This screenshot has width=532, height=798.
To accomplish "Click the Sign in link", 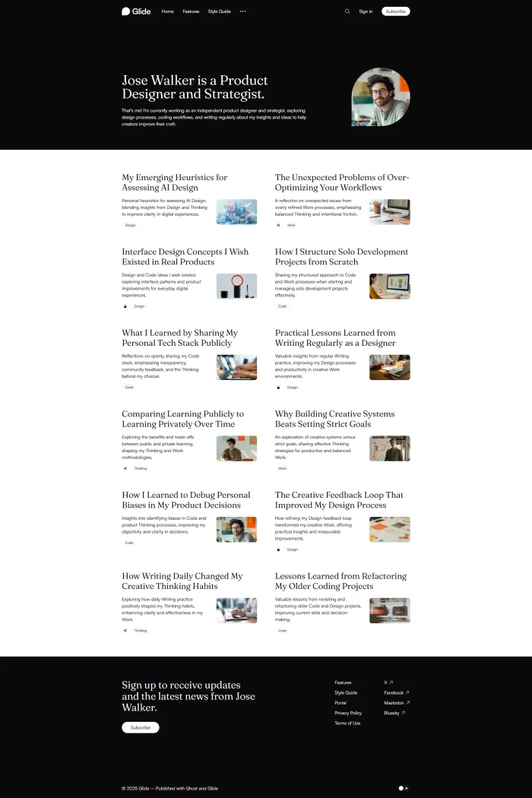I will click(x=366, y=11).
